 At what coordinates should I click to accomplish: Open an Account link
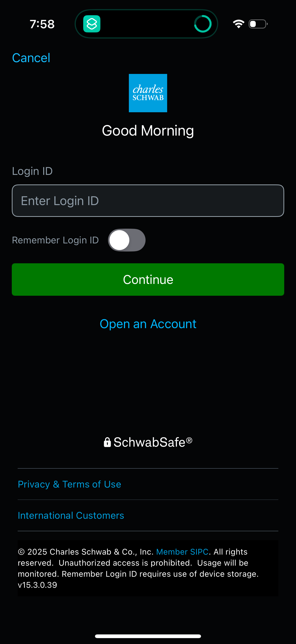tap(148, 324)
